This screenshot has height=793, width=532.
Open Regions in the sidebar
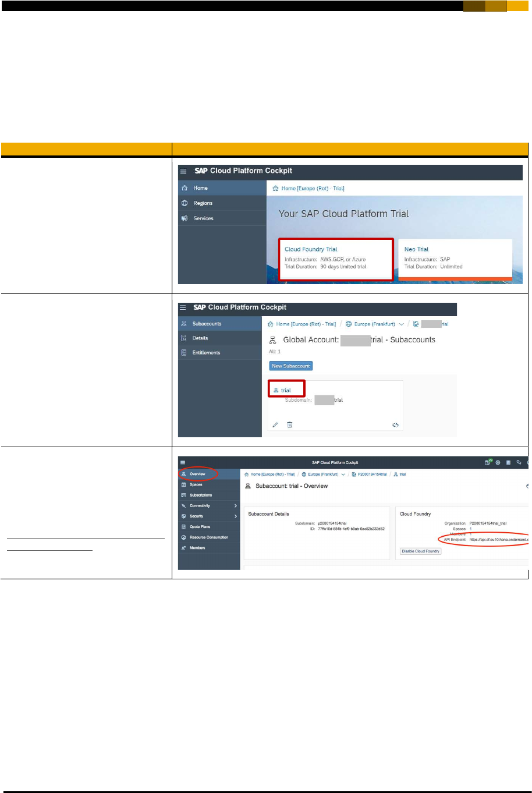(222, 203)
